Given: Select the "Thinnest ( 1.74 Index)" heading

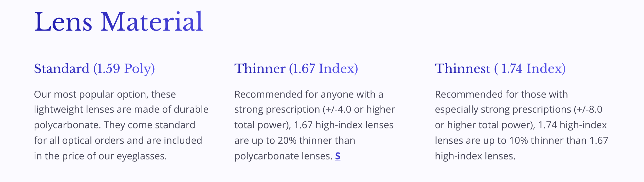Looking at the screenshot, I should tap(500, 69).
